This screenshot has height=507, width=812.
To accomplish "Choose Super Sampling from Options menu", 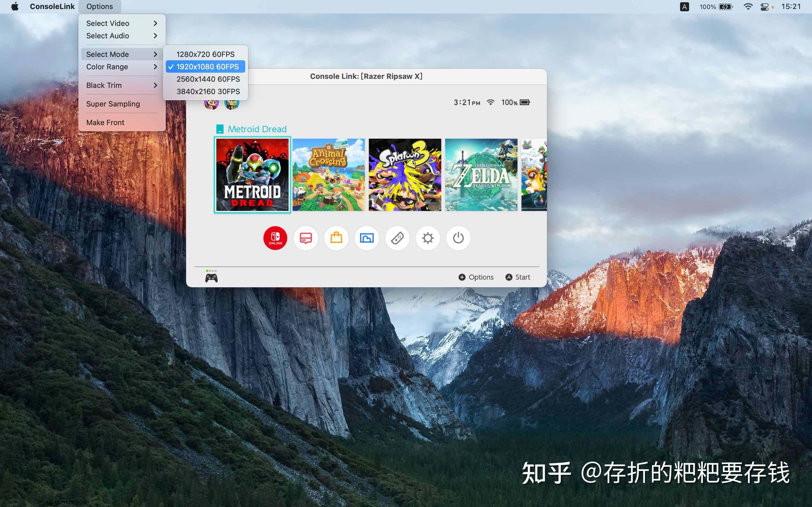I will (113, 104).
